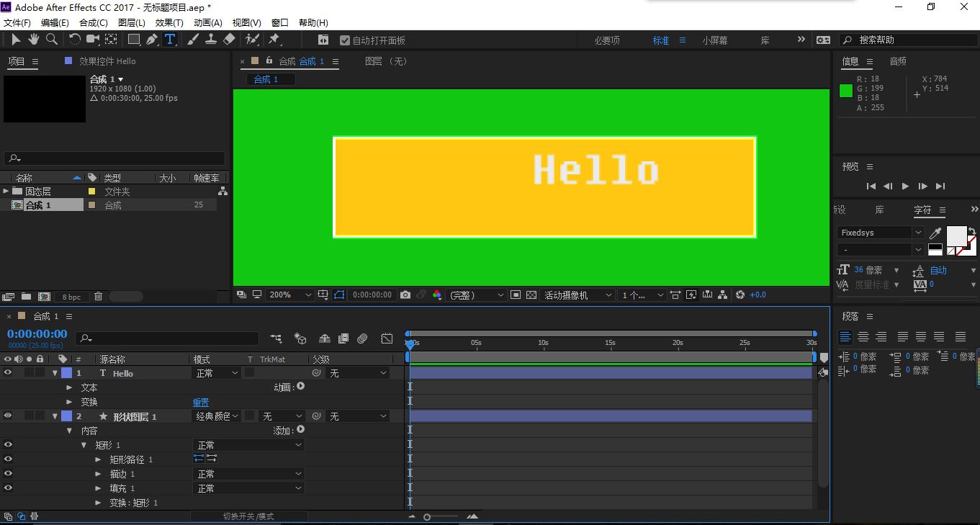Screen dimensions: 980x525
Task: Hide the Hello text layer
Action: click(x=8, y=373)
